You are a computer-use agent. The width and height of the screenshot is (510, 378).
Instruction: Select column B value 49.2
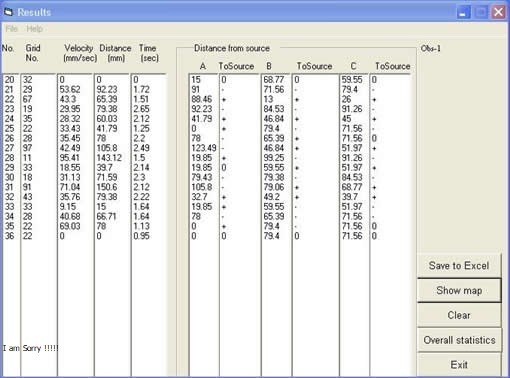272,197
